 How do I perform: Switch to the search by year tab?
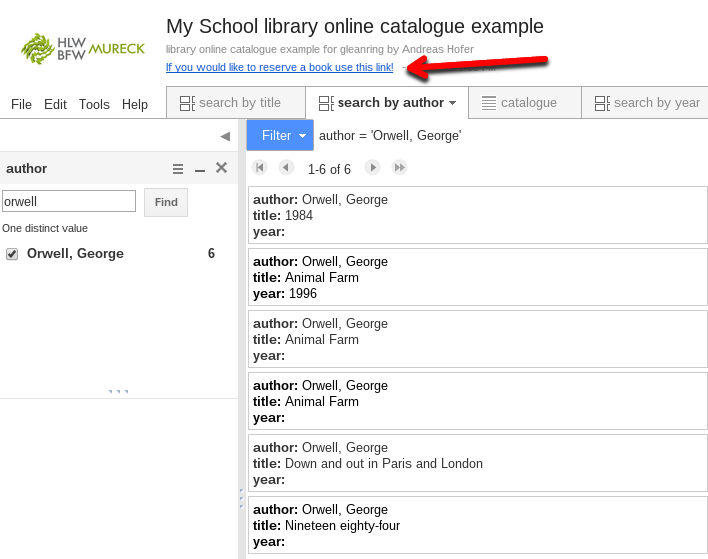pos(645,103)
